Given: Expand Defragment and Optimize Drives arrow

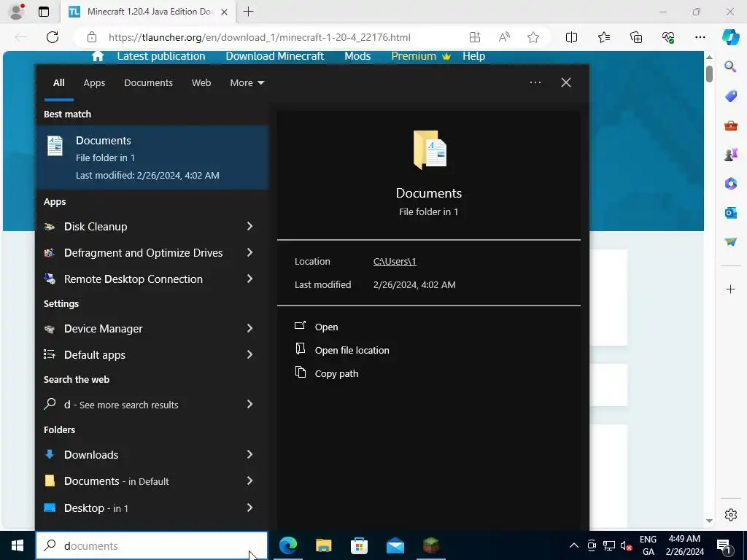Looking at the screenshot, I should click(249, 252).
